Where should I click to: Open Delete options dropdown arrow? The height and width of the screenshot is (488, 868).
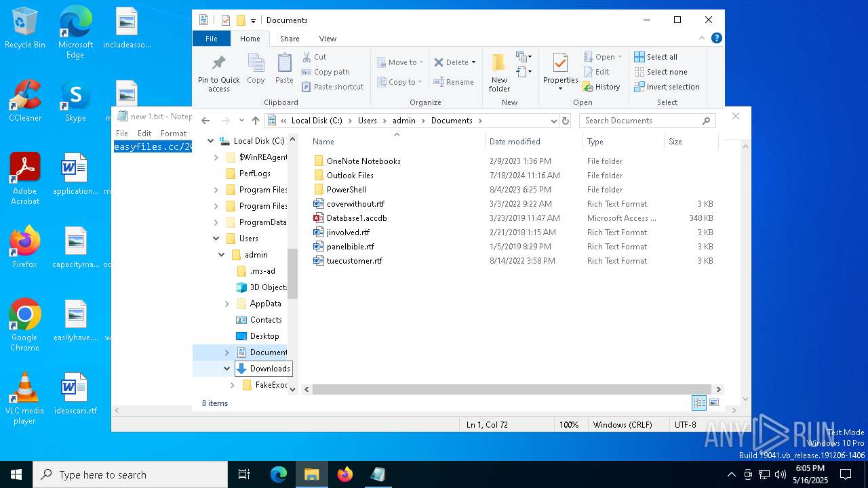click(x=473, y=62)
